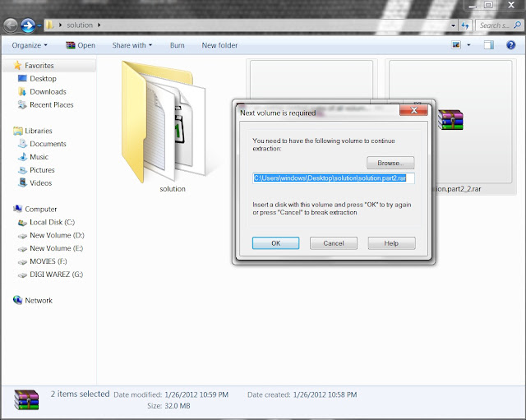Click Date created value in details pane
526x420 pixels.
pos(325,395)
